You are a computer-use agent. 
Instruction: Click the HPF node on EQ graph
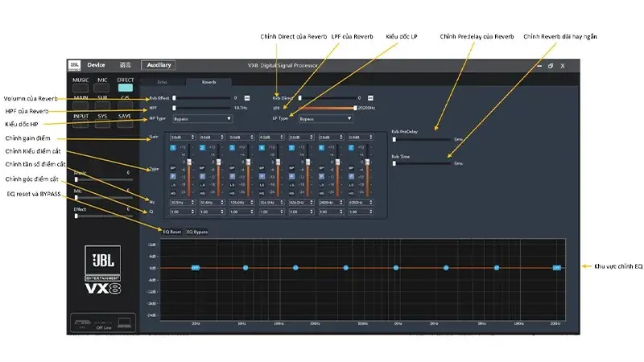point(196,267)
